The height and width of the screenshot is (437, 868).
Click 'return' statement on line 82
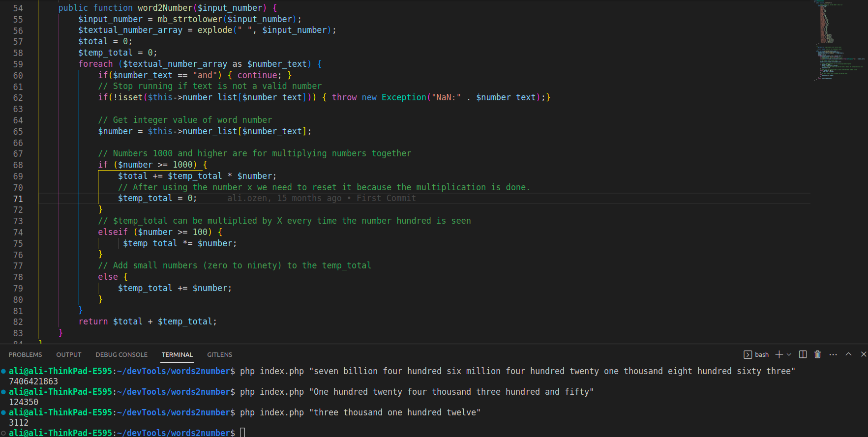tap(93, 321)
